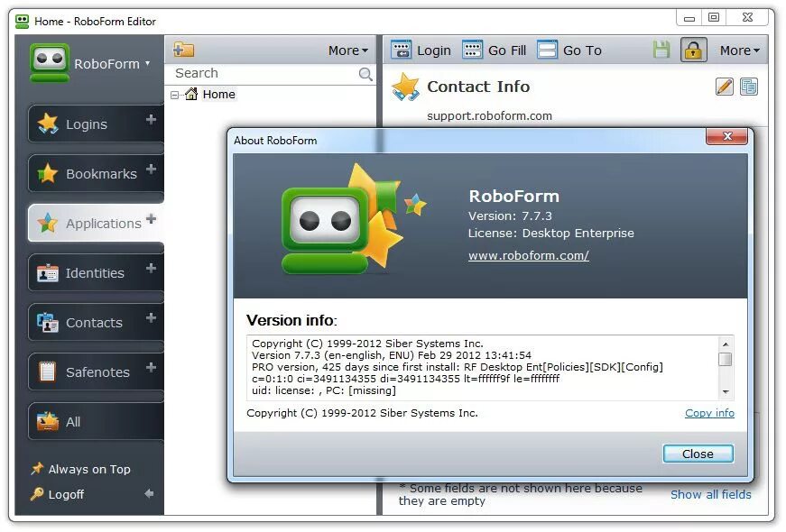Image resolution: width=786 pixels, height=532 pixels.
Task: Open the More dropdown above Search
Action: [348, 50]
